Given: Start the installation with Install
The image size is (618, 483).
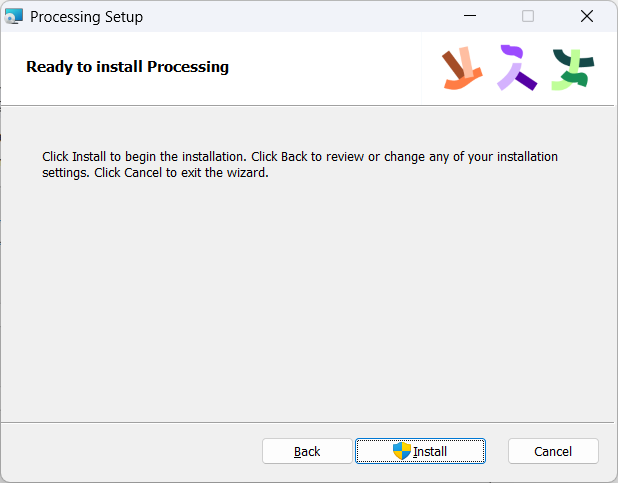Looking at the screenshot, I should click(x=421, y=451).
